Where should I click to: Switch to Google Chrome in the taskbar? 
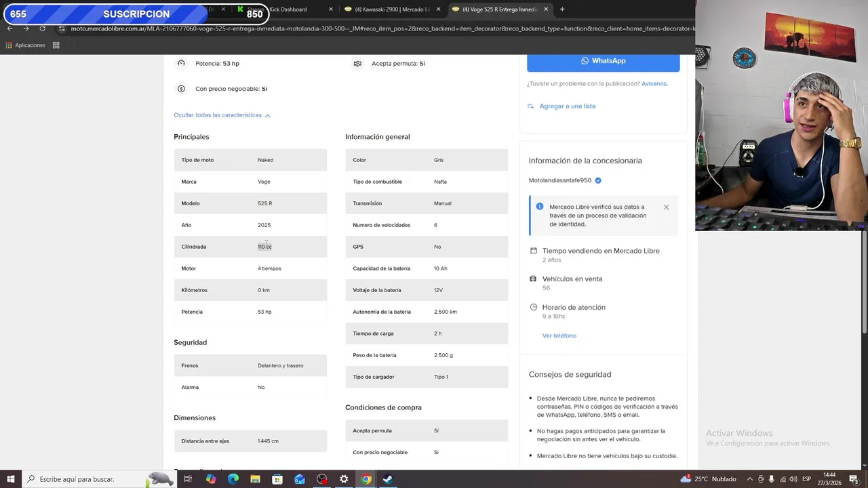tap(366, 479)
